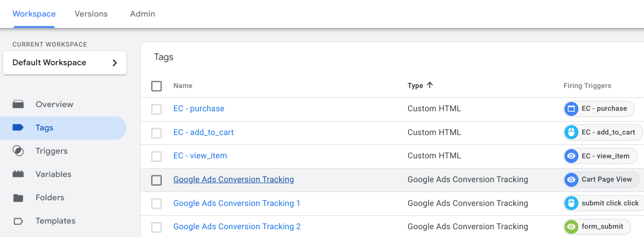Expand the Default Workspace selector

(65, 63)
